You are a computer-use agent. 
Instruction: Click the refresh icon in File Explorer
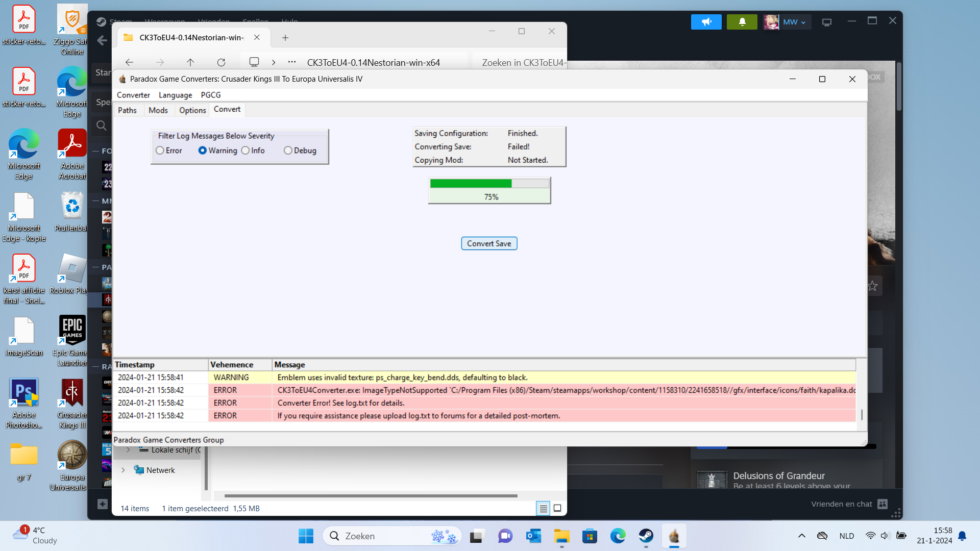[x=221, y=62]
